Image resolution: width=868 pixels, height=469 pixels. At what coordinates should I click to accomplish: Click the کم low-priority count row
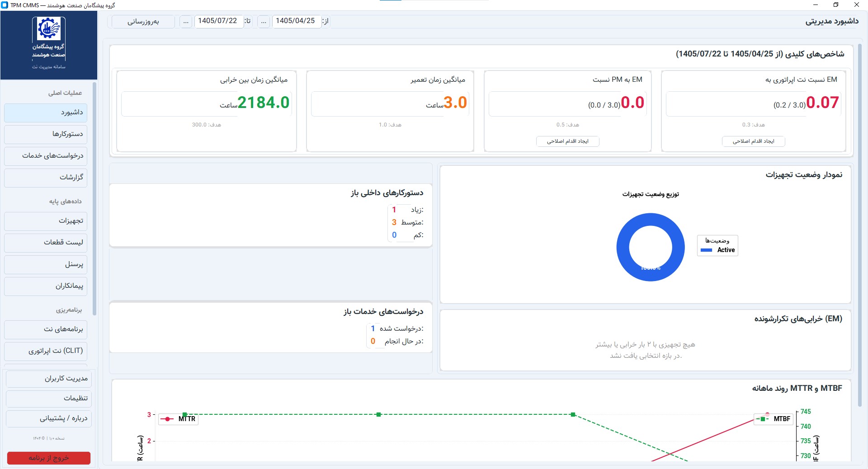[407, 235]
